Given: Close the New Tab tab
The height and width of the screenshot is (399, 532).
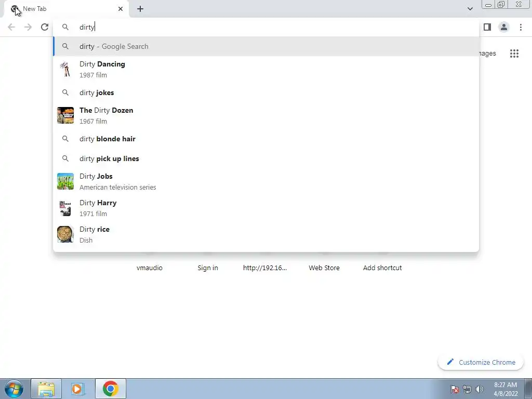Looking at the screenshot, I should (x=121, y=9).
